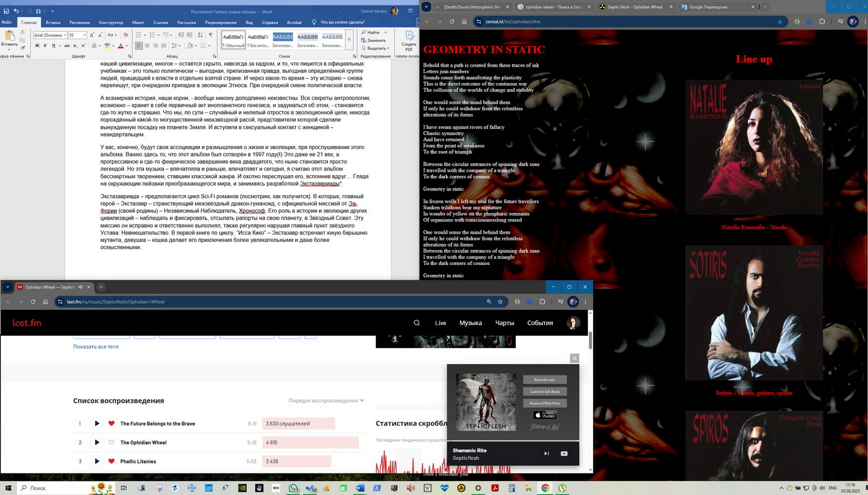The image size is (868, 495).
Task: Open Порядок воспроизведения sort dropdown
Action: coord(326,401)
